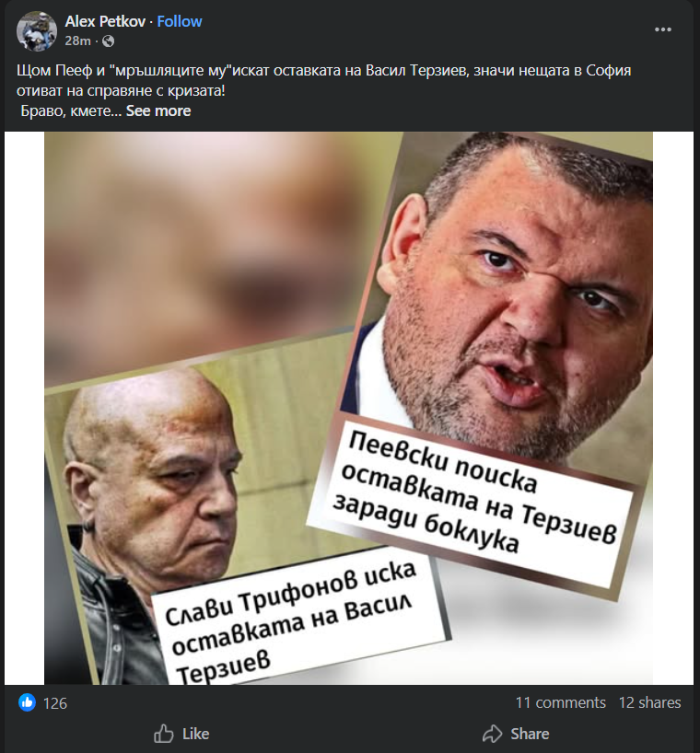Click the curved arrow icon beside Share

(493, 734)
